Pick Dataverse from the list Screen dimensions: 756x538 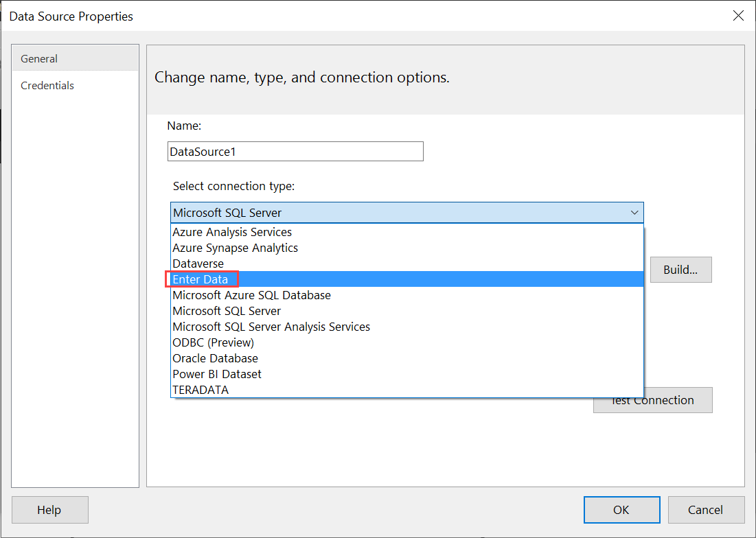coord(407,264)
